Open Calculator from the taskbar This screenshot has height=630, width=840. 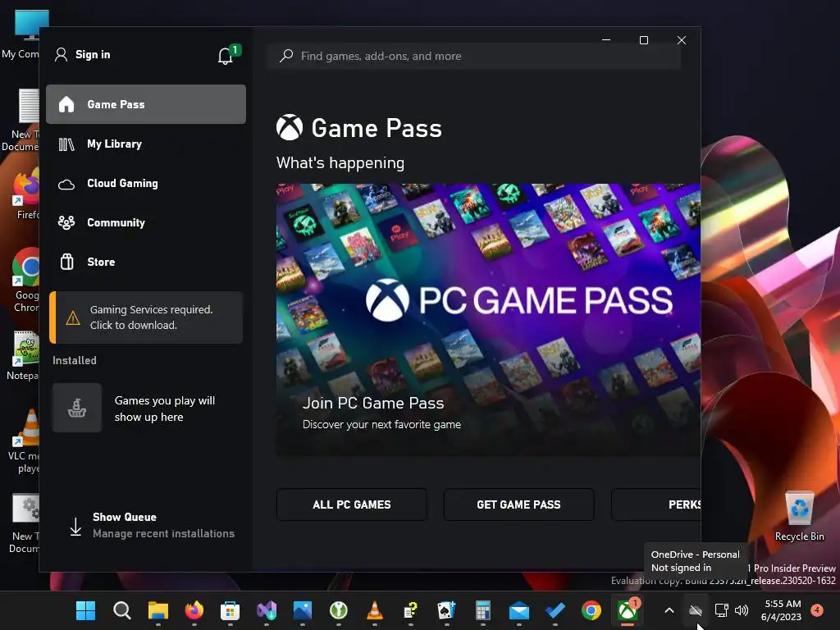(483, 610)
